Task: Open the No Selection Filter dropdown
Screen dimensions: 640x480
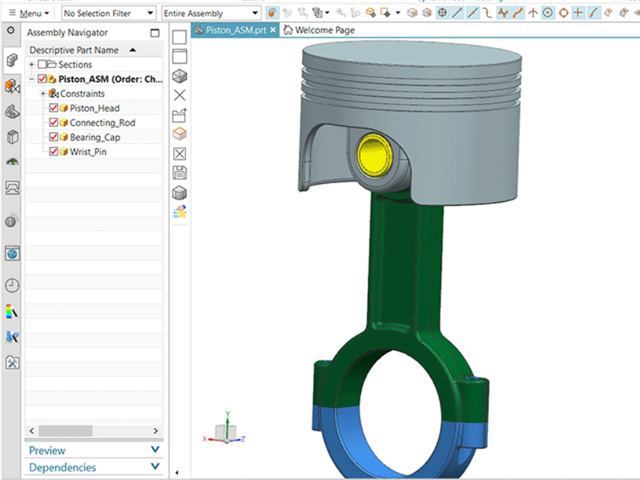Action: [x=108, y=14]
